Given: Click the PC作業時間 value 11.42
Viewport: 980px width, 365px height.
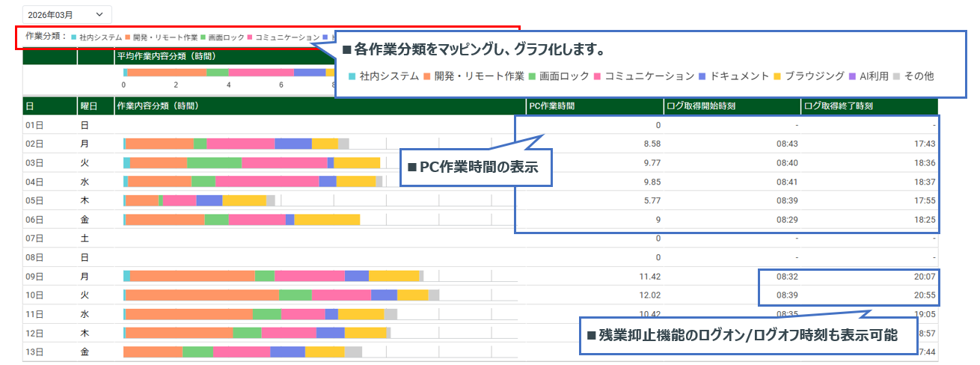Looking at the screenshot, I should tap(650, 276).
